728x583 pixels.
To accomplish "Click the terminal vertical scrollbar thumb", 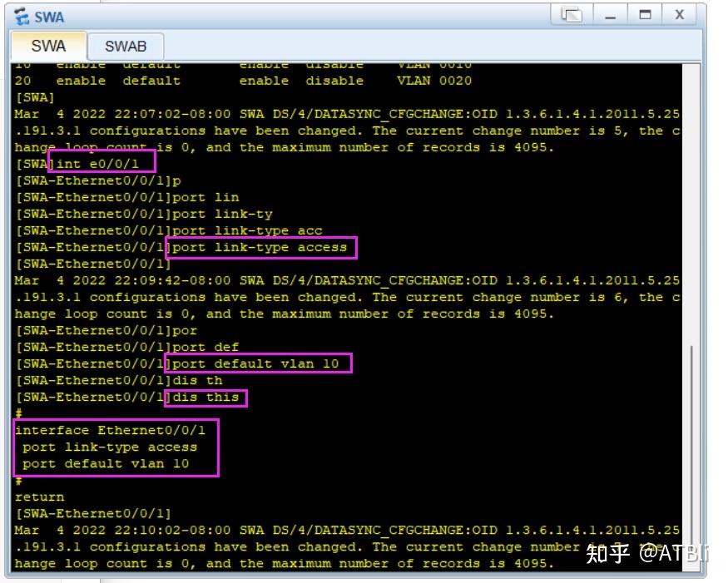I will click(691, 446).
